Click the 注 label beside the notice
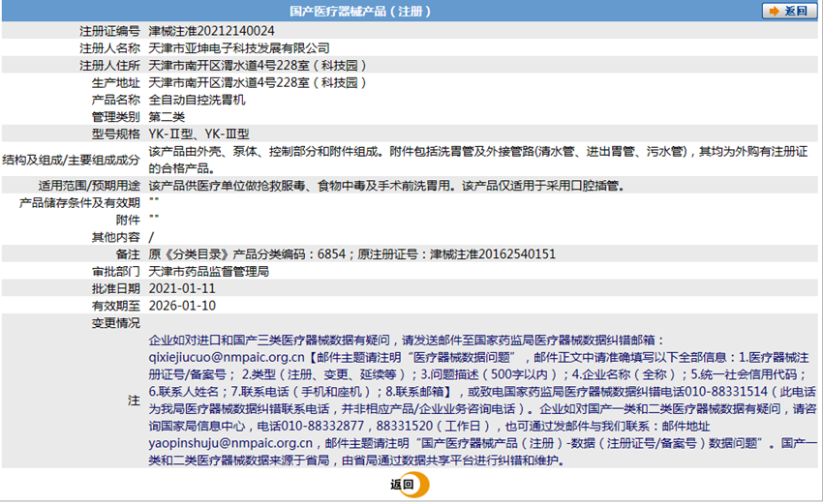The width and height of the screenshot is (823, 504). coord(134,400)
